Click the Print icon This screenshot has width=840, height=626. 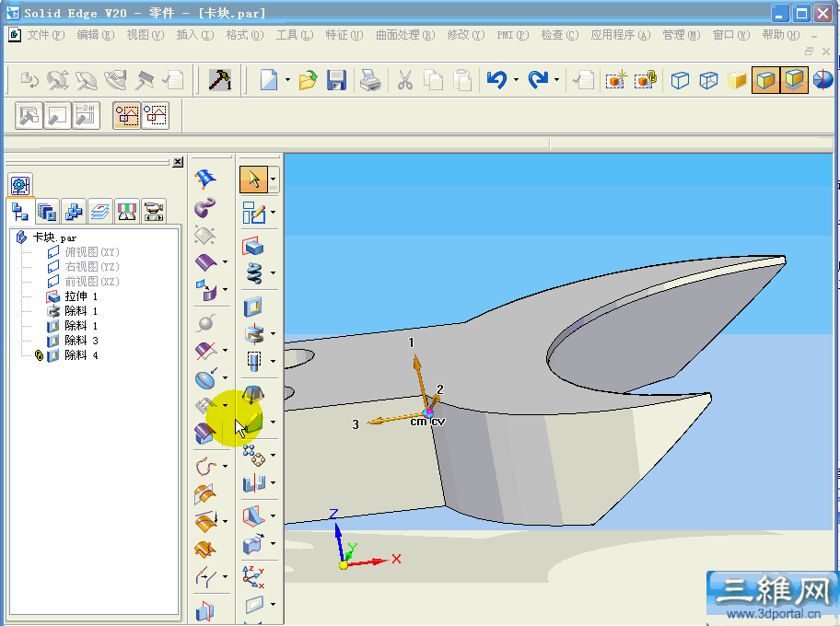tap(370, 80)
